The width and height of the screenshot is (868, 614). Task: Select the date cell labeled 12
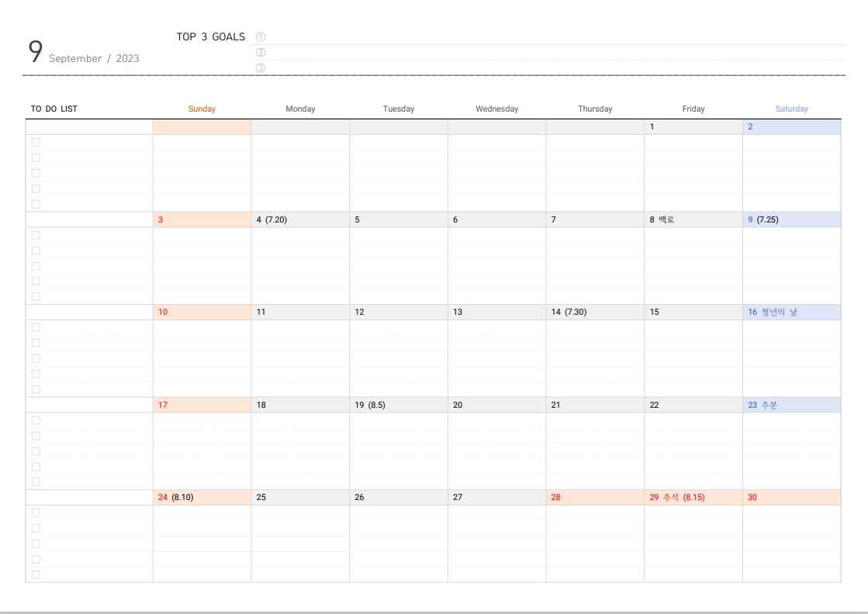pos(399,312)
